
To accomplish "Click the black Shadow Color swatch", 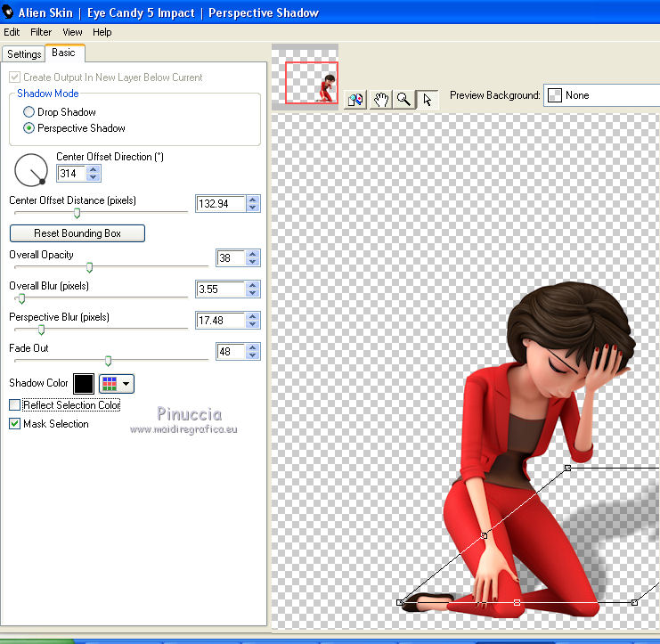I will [x=84, y=383].
